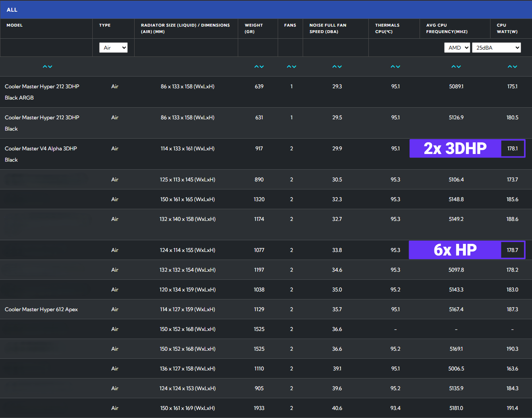Open Cooler Master Hyper 212 3DHP Black ARGB
This screenshot has height=418, width=532.
[42, 92]
